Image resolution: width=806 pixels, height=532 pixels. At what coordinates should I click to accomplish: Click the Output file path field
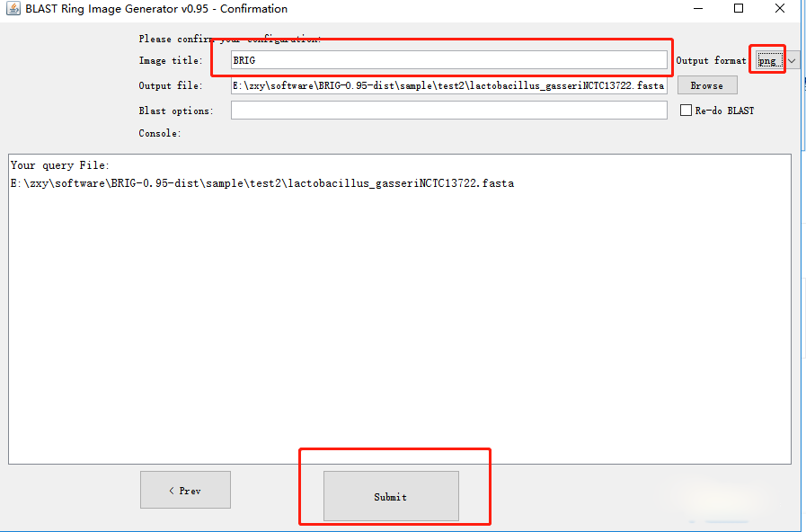(x=448, y=85)
